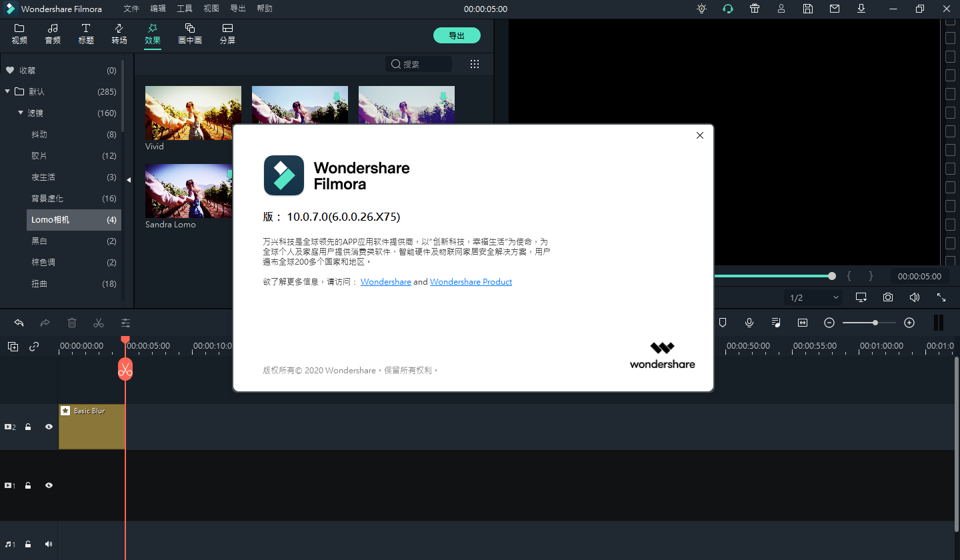Screen dimensions: 960x560
Task: Select the 棕色调 filter category
Action: [x=73, y=263]
